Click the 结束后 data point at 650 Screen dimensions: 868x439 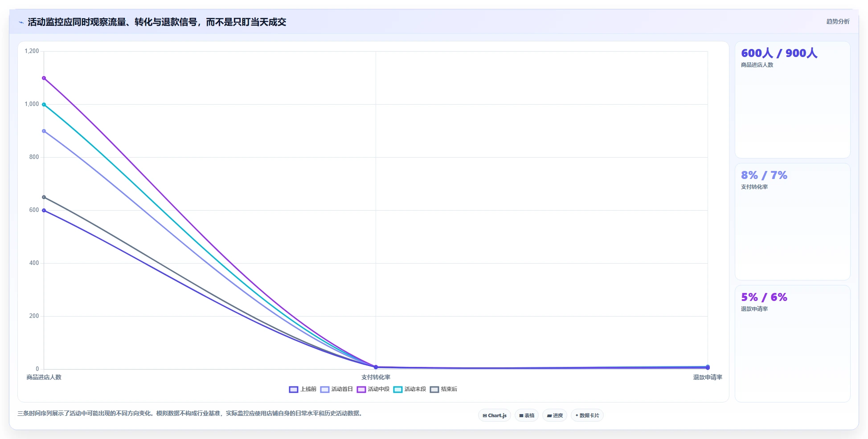click(44, 197)
